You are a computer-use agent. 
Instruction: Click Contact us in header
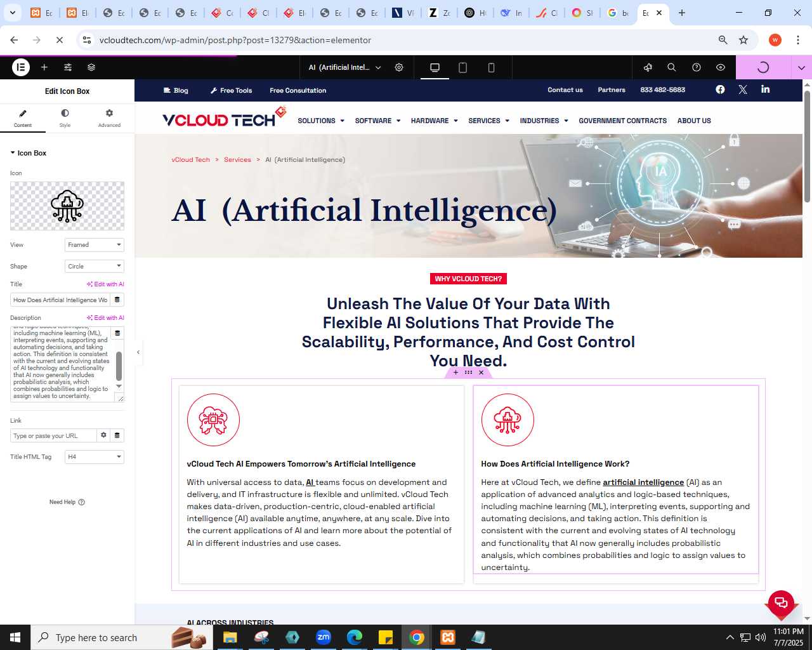click(x=565, y=90)
